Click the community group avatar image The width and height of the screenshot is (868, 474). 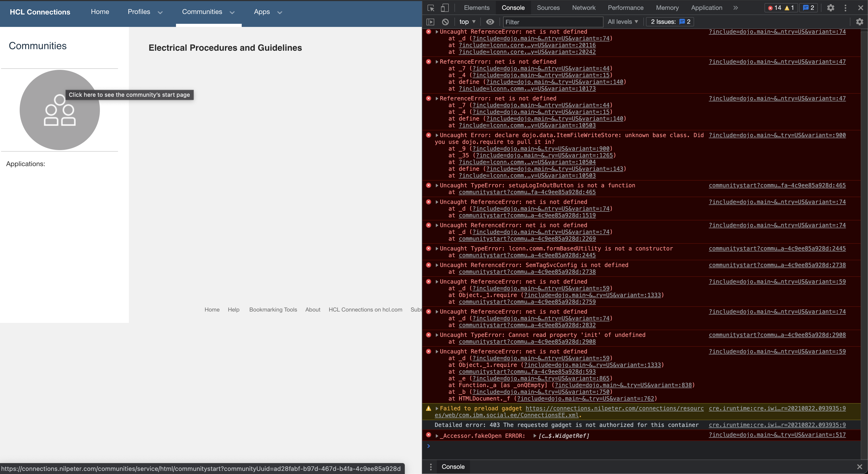tap(60, 110)
